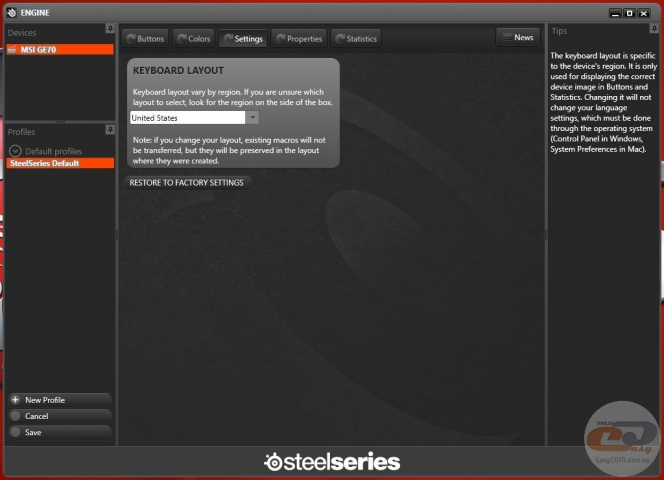Select the SteelSeries Default profile
Image resolution: width=664 pixels, height=480 pixels.
pos(60,163)
